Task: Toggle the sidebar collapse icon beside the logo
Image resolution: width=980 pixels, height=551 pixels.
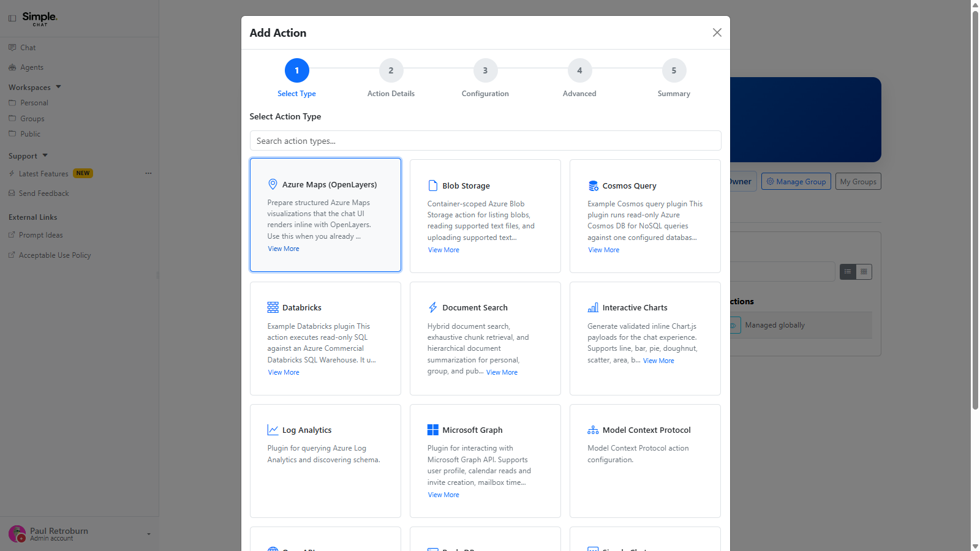Action: click(x=12, y=18)
